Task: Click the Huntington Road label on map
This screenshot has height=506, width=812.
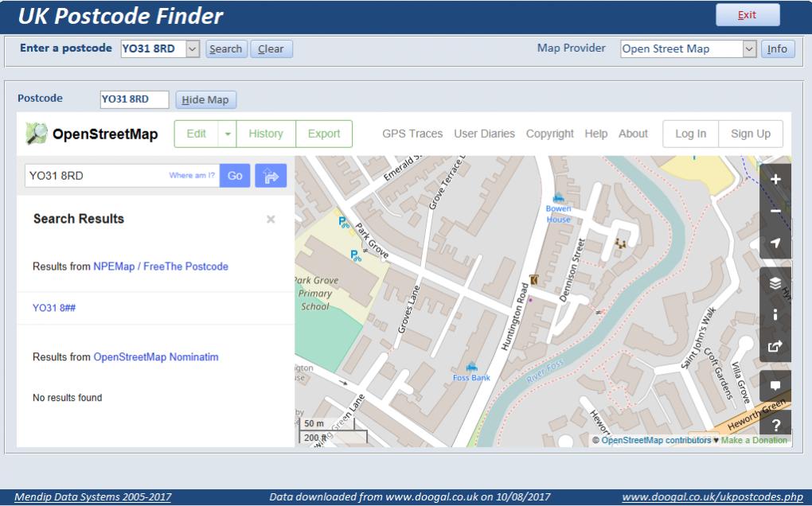Action: pyautogui.click(x=514, y=317)
